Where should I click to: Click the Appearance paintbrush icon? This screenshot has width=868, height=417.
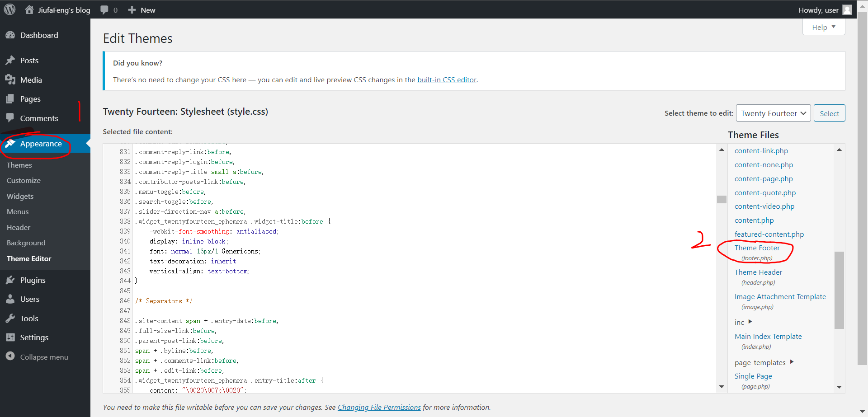(10, 144)
